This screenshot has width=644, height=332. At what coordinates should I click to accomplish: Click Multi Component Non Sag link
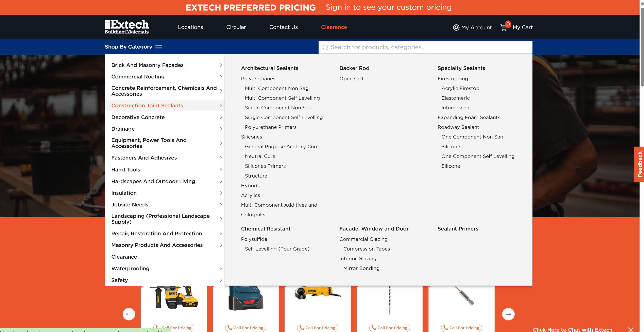click(x=276, y=88)
